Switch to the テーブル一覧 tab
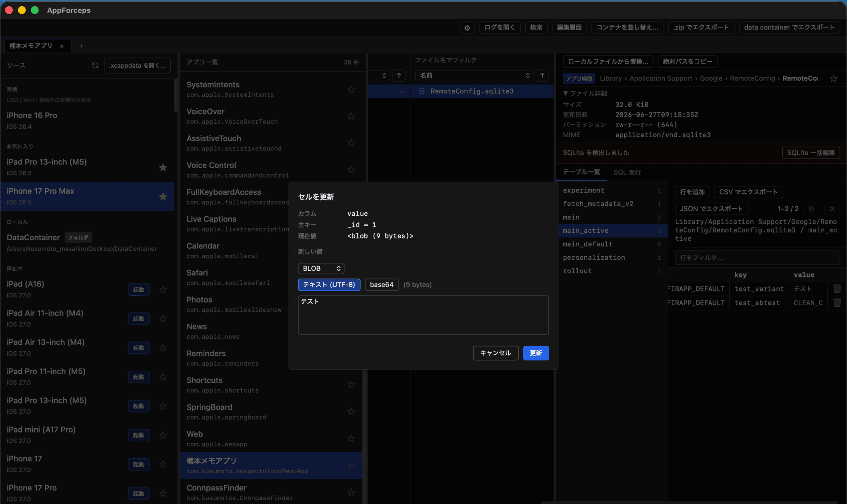Viewport: 847px width, 504px height. [x=581, y=172]
